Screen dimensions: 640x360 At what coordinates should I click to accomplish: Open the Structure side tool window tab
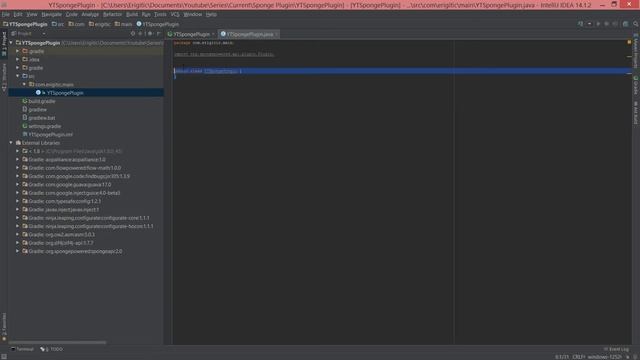[x=4, y=77]
